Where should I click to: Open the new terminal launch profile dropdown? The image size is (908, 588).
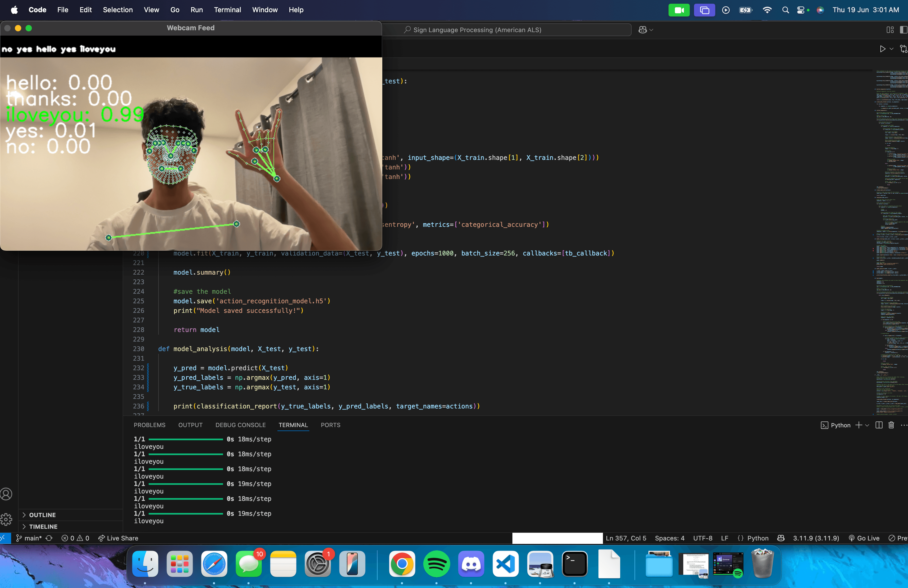click(867, 425)
